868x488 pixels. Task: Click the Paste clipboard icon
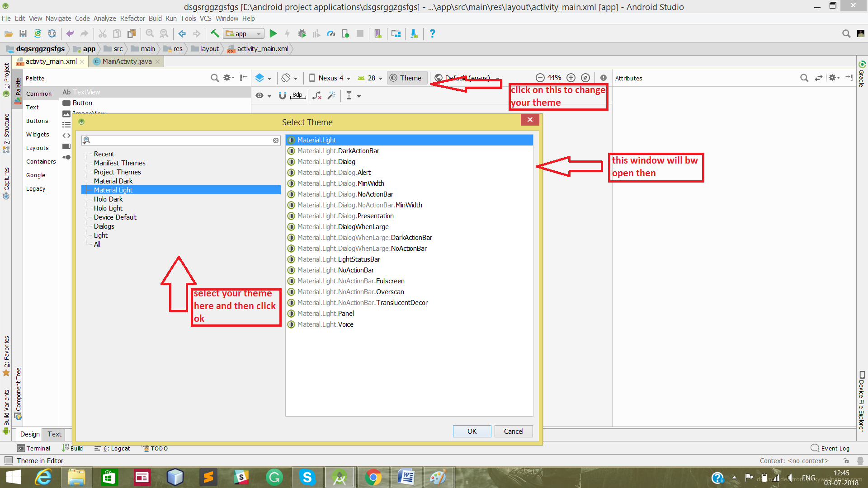(x=132, y=33)
